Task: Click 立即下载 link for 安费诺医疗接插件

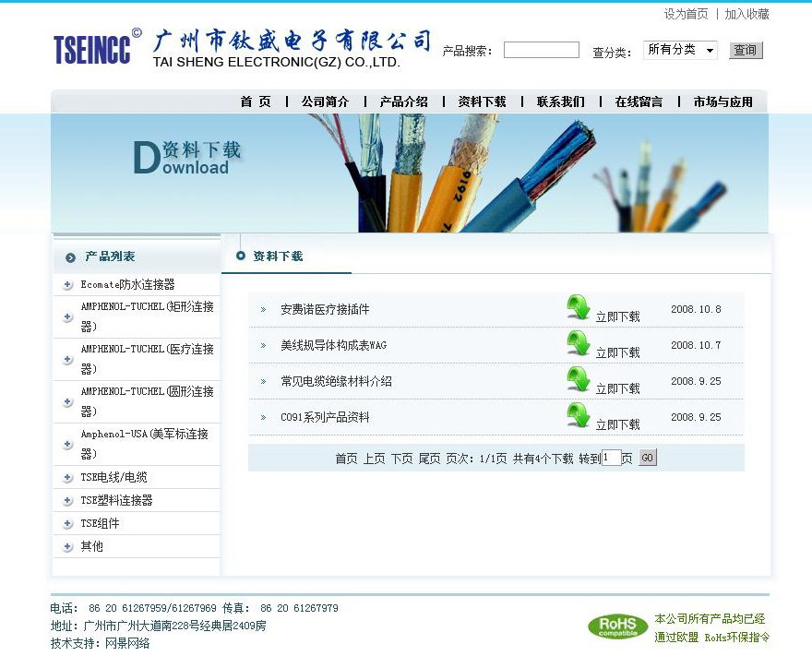Action: click(618, 316)
